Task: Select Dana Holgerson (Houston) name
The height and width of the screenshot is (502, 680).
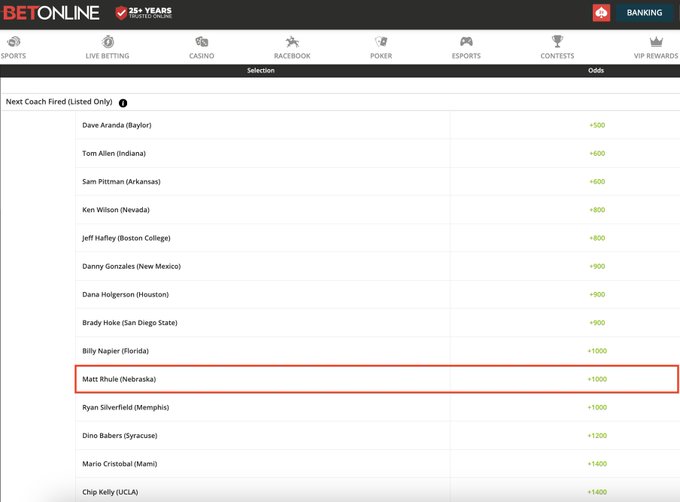Action: (125, 294)
